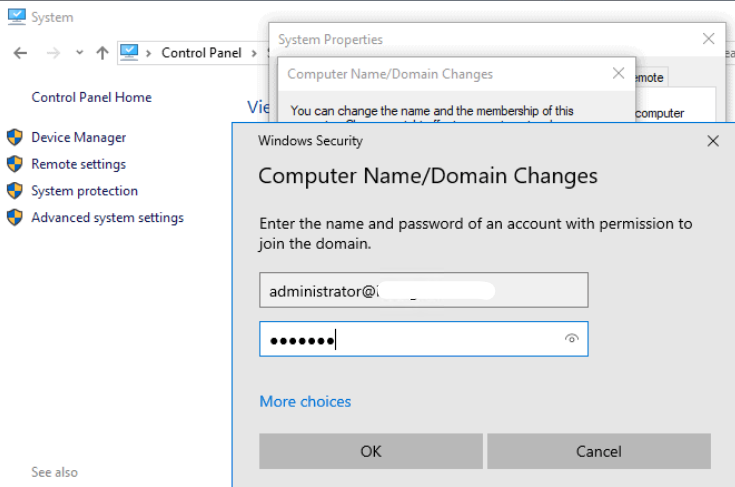Open System protection link
735x487 pixels.
pyautogui.click(x=84, y=191)
